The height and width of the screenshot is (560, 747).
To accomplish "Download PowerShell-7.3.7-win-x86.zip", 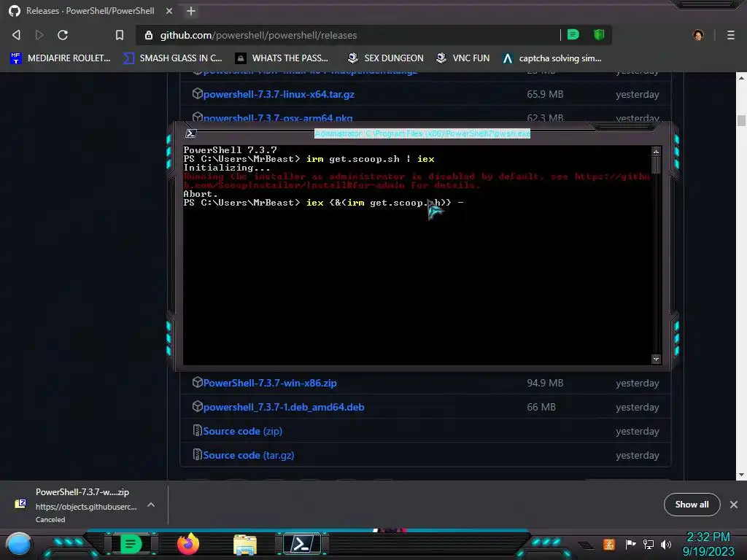I will pyautogui.click(x=270, y=383).
